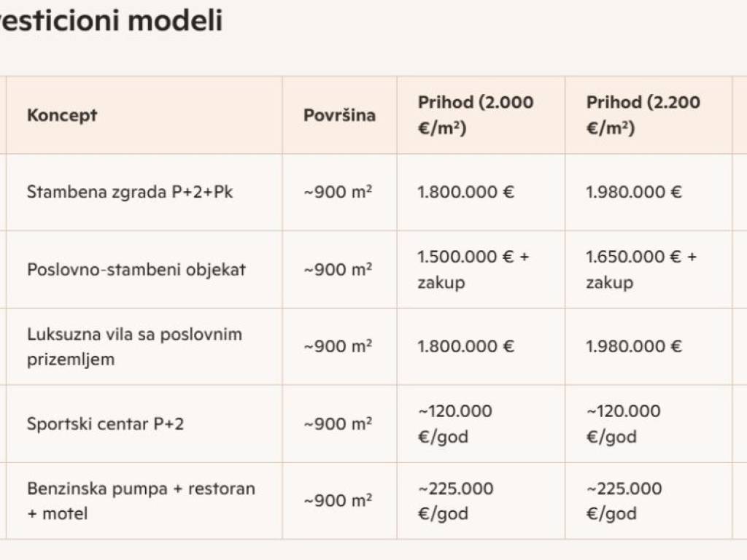Click the Prihod (2.000 €/m²) header

[475, 115]
